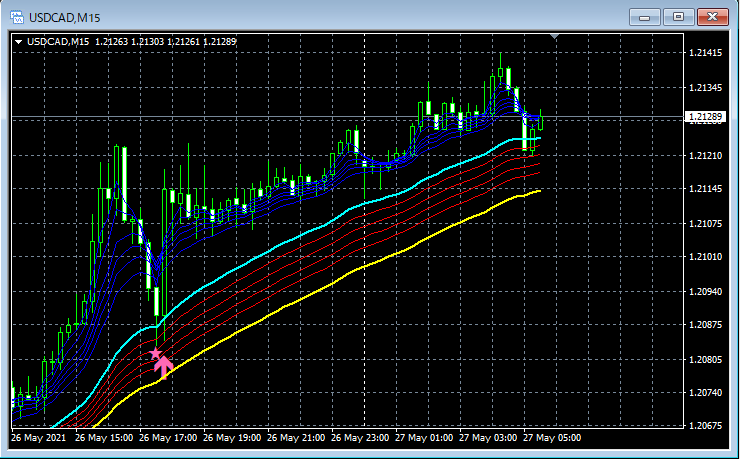Click the 26 May 2021 time label
Screen dimensions: 741x459
[x=39, y=438]
